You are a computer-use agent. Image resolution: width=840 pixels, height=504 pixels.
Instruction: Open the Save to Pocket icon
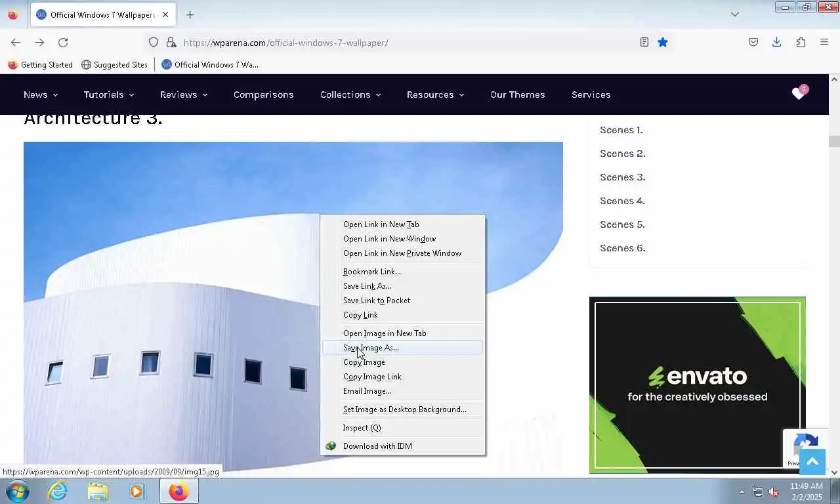tap(753, 43)
